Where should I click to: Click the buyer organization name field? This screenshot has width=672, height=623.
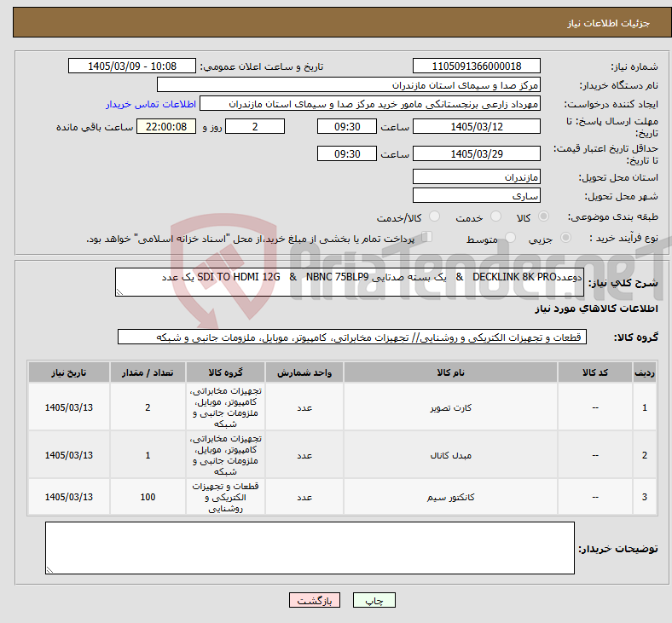349,84
